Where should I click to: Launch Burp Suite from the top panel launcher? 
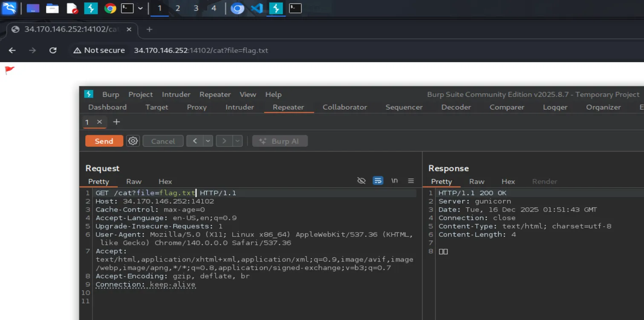91,8
